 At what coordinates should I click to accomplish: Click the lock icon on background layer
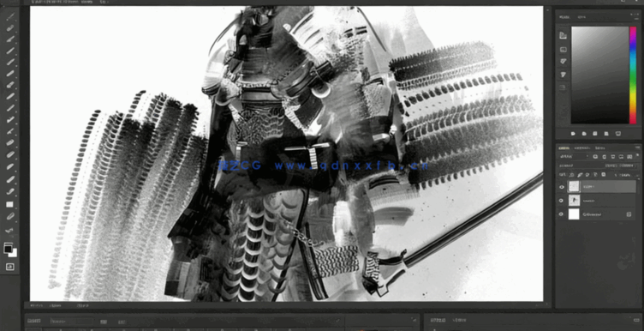(x=629, y=214)
